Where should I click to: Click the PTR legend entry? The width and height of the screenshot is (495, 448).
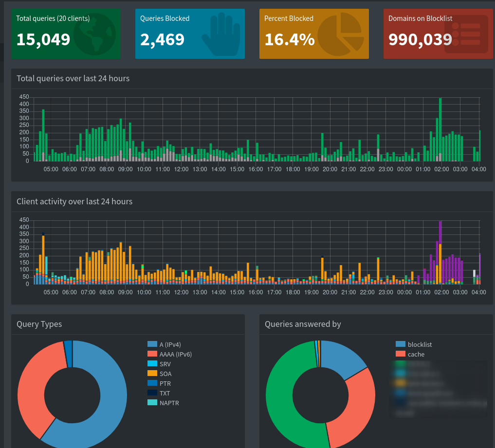(x=165, y=383)
